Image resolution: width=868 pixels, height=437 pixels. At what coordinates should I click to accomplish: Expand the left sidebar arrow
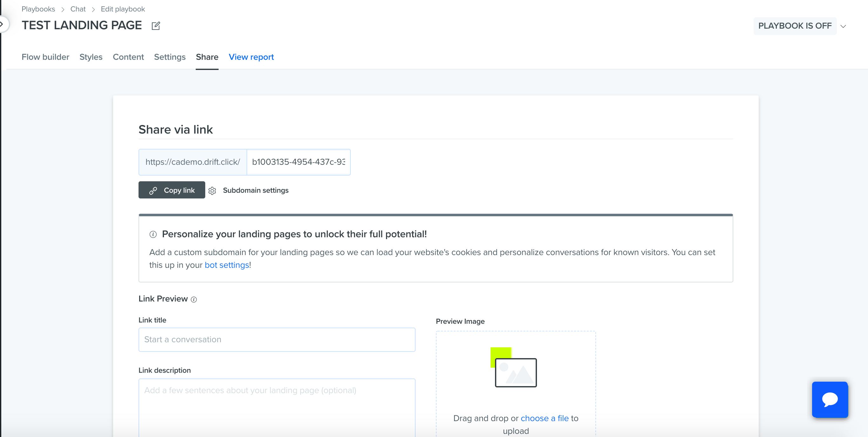[3, 24]
